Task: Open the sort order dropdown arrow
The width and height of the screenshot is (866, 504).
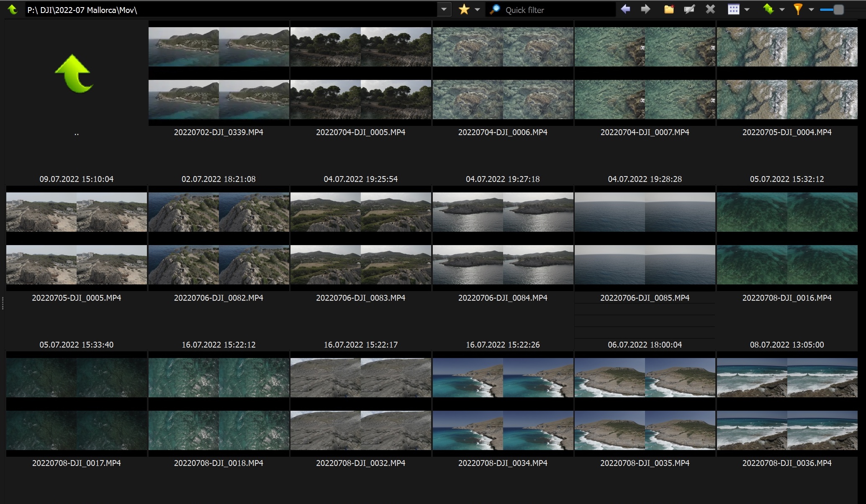Action: point(781,10)
